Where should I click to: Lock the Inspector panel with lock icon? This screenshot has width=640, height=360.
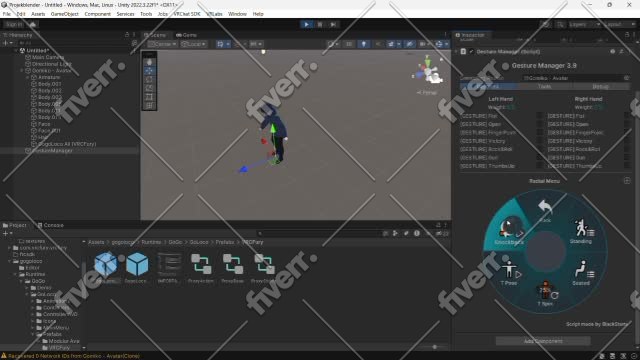pos(627,35)
